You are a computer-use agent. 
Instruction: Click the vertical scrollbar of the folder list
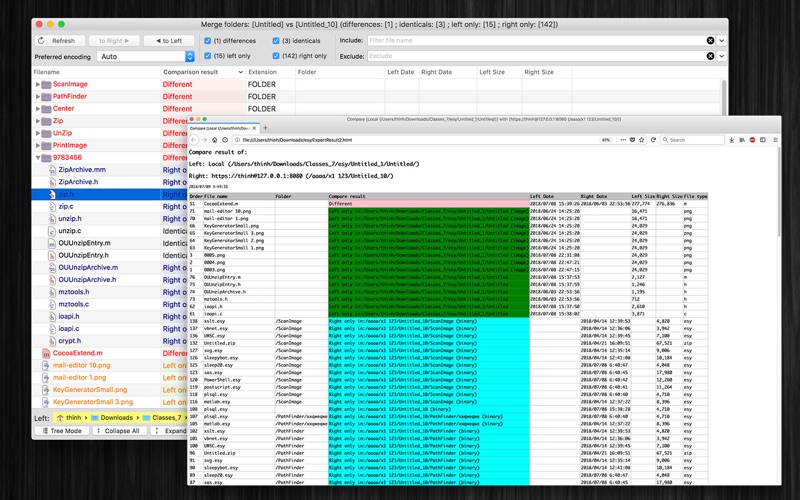click(x=724, y=97)
